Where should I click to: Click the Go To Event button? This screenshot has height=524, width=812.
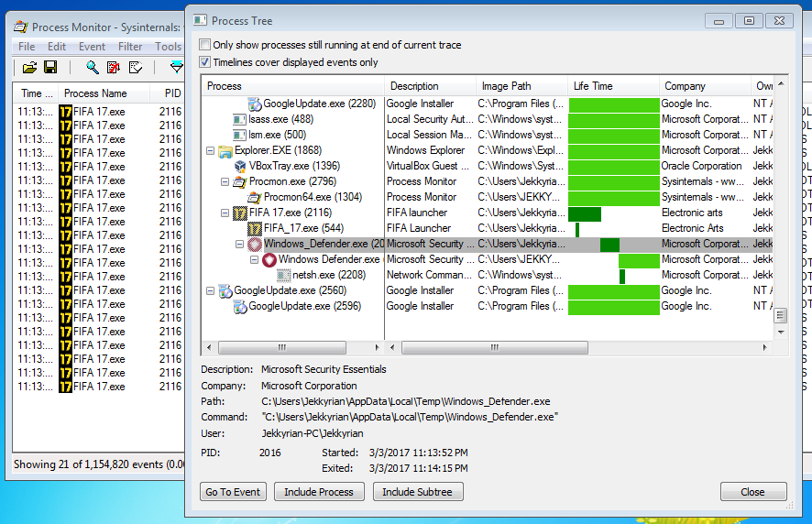point(233,492)
